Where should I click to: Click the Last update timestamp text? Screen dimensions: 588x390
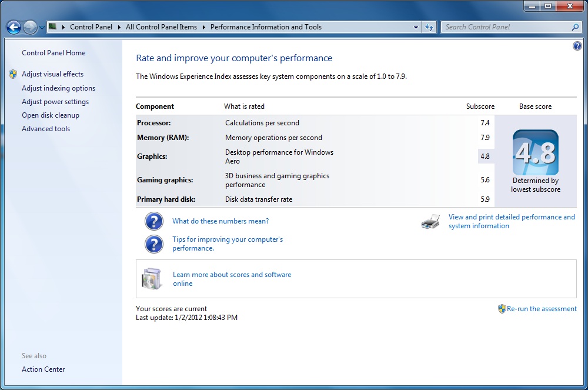(x=186, y=318)
